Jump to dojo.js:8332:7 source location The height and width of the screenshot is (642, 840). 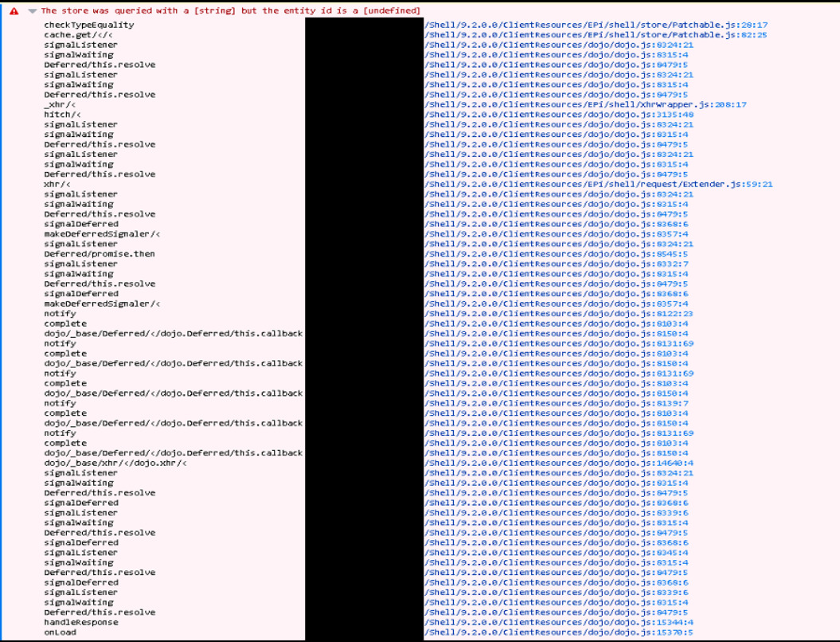[x=557, y=264]
